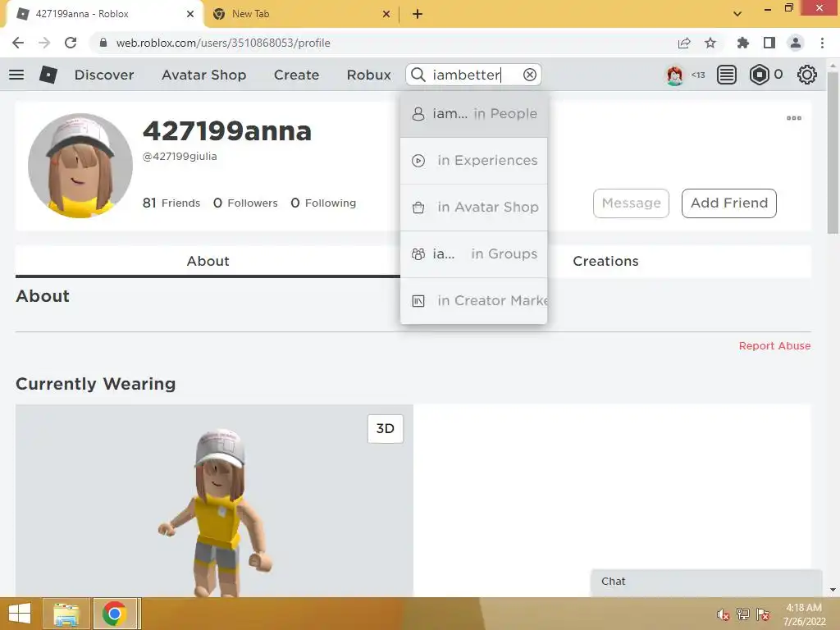This screenshot has height=630, width=840.
Task: Click inside the iambetter search field
Action: pos(474,75)
